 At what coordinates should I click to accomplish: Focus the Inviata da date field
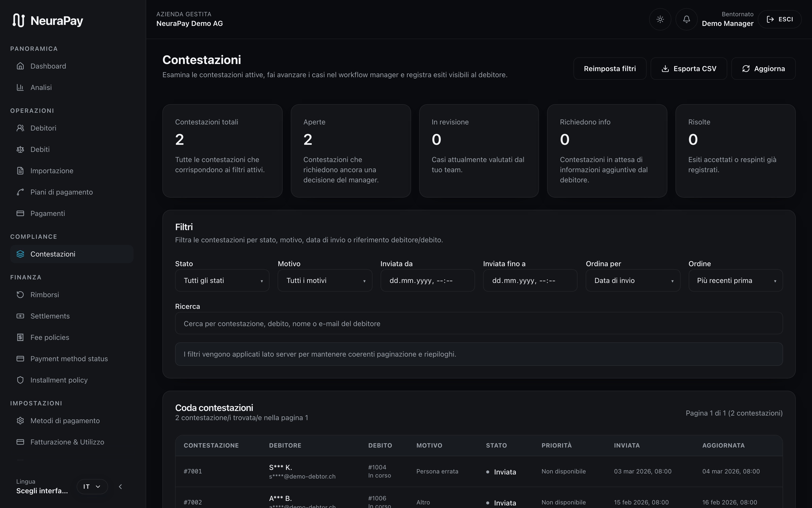click(428, 280)
